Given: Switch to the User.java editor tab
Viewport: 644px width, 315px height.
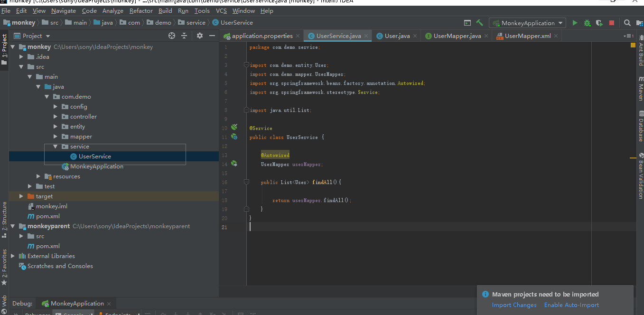Looking at the screenshot, I should (396, 35).
